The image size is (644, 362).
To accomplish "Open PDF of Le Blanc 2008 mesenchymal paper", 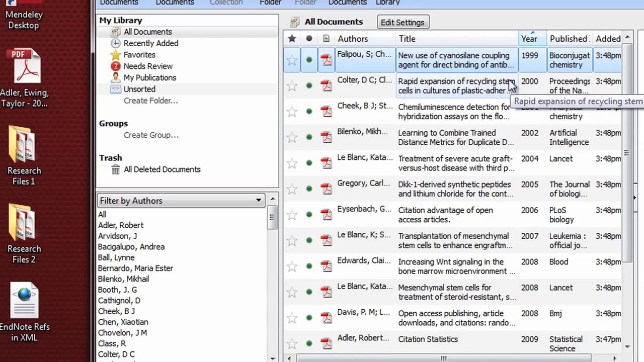I will [327, 291].
